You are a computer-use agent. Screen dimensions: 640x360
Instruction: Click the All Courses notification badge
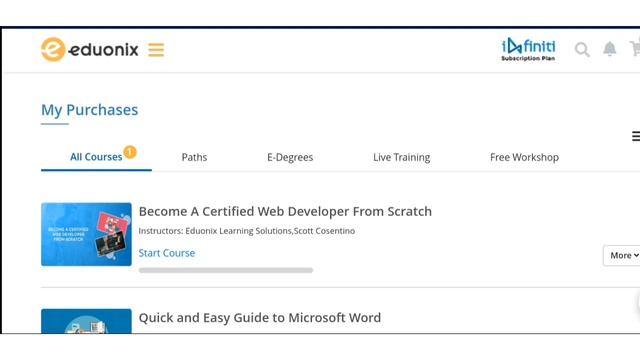(130, 152)
